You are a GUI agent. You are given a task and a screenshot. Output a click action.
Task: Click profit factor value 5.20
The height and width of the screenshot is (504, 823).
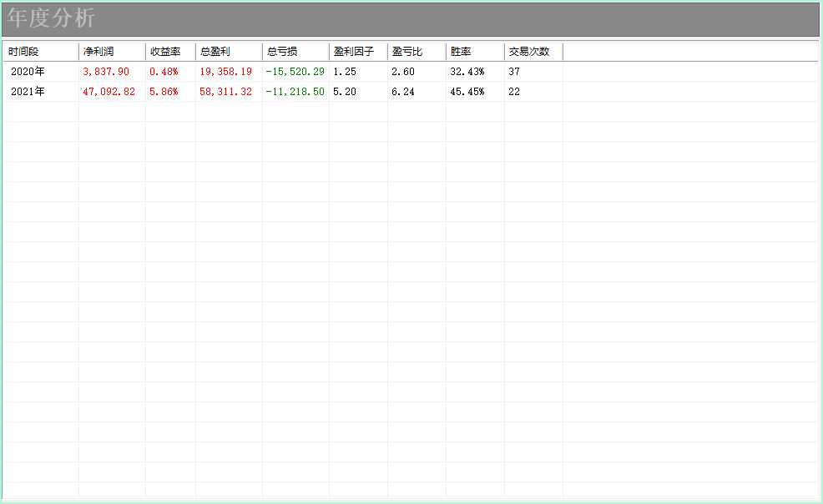[x=345, y=91]
